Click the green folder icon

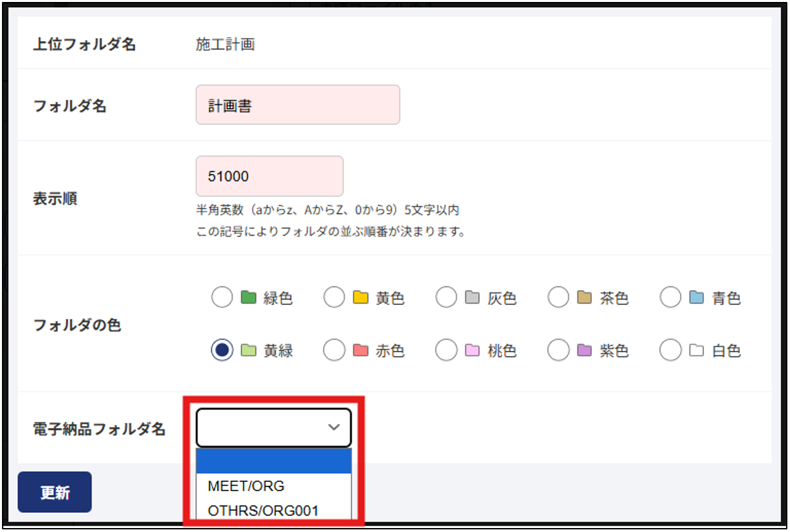click(x=248, y=298)
